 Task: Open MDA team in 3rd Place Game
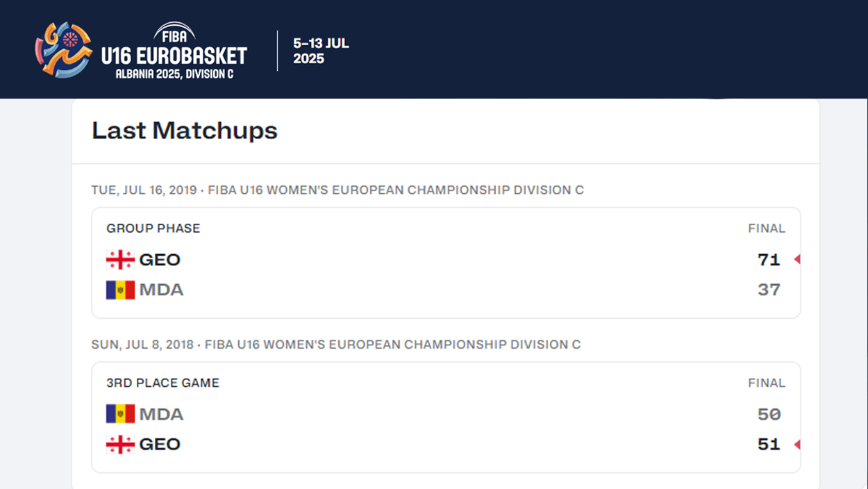[x=161, y=414]
